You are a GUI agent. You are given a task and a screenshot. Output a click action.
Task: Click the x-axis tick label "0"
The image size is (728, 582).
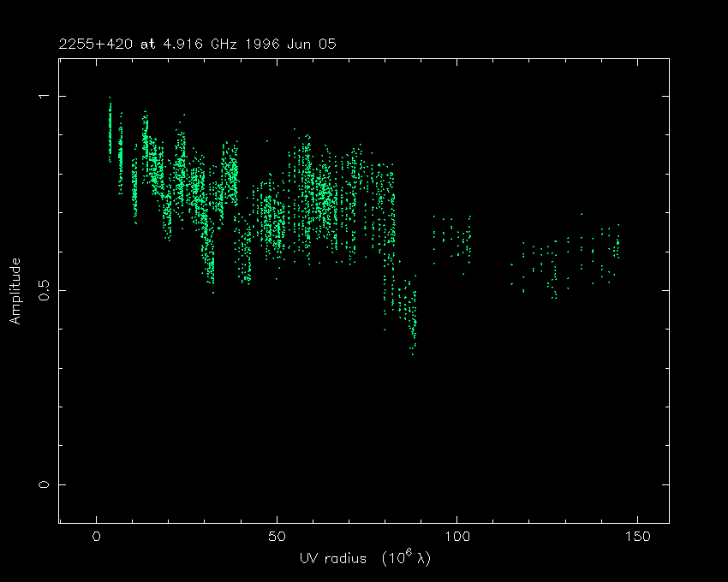[x=96, y=537]
